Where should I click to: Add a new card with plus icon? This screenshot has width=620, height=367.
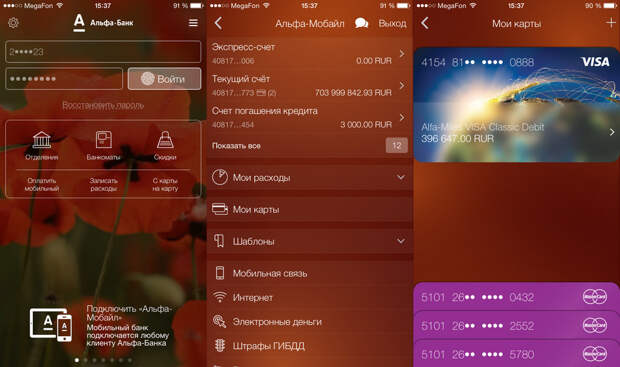[611, 23]
